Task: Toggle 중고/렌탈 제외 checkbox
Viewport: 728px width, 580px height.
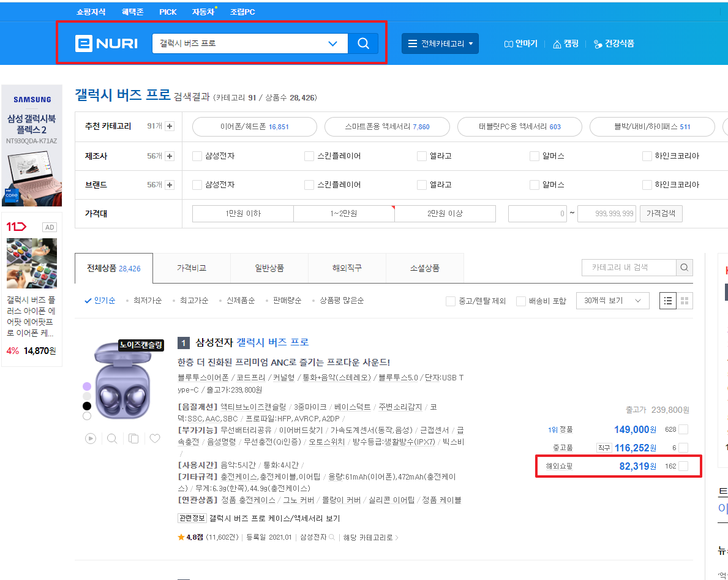Action: click(451, 301)
